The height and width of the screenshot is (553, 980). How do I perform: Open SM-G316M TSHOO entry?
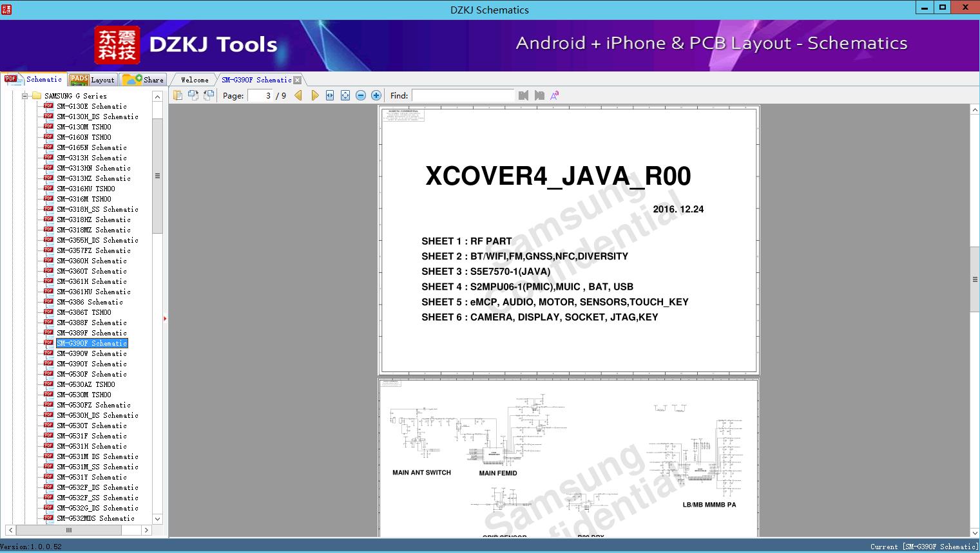coord(84,199)
